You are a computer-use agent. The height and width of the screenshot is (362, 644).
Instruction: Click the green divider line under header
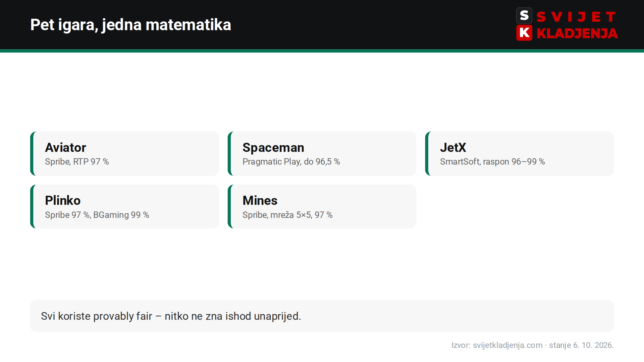(322, 51)
